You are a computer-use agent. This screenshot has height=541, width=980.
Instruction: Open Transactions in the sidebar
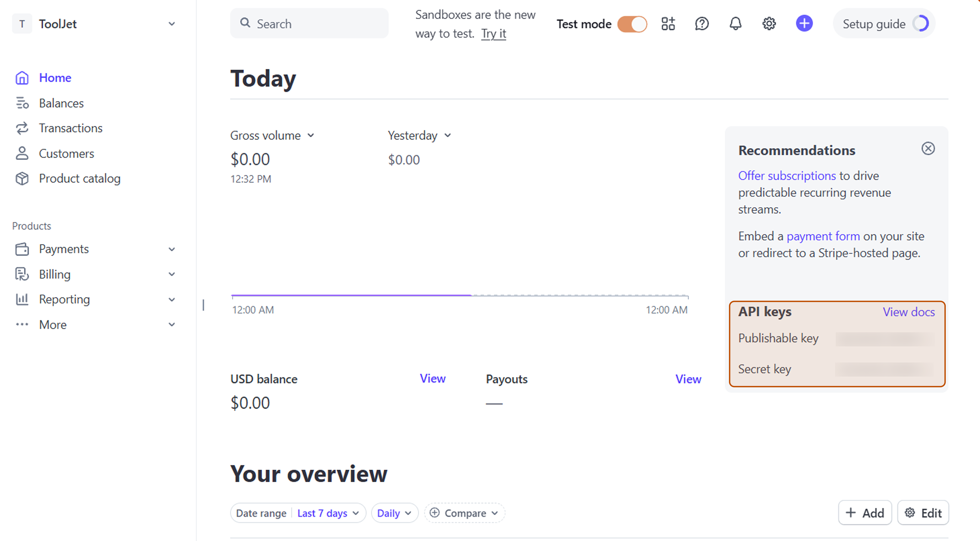coord(71,128)
